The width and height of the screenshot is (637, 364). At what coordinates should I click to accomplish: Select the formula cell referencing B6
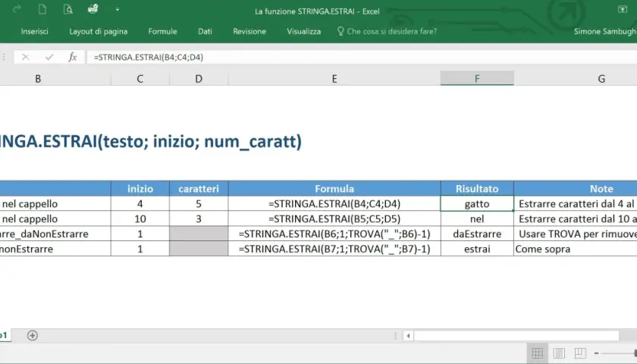click(x=334, y=234)
